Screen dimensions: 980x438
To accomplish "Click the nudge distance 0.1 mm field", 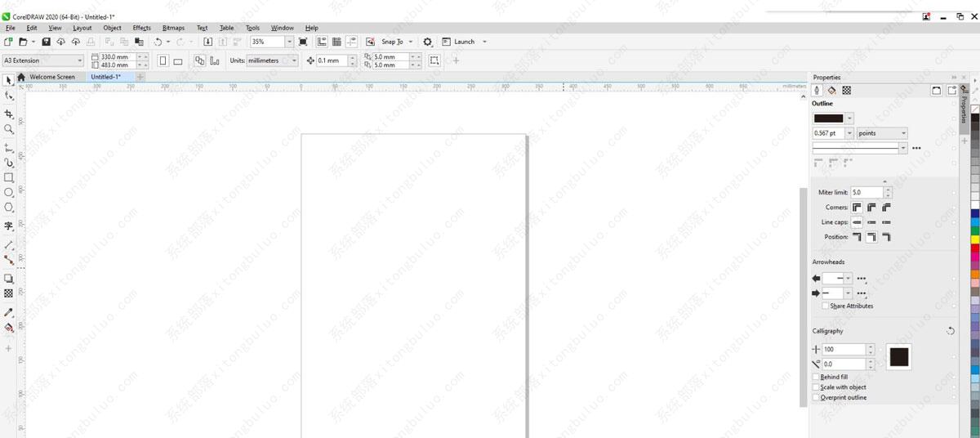I will click(x=331, y=60).
